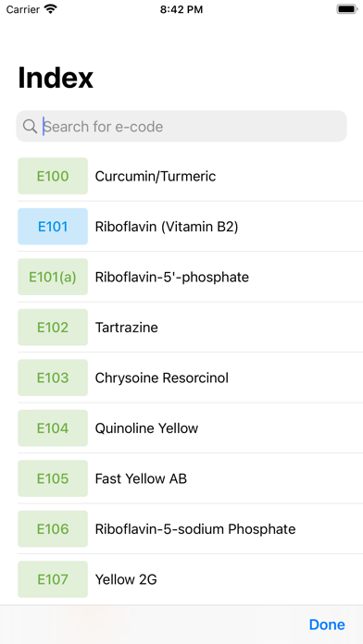
Task: Open Riboflavin (Vitamin B2) entry
Action: [x=191, y=227]
